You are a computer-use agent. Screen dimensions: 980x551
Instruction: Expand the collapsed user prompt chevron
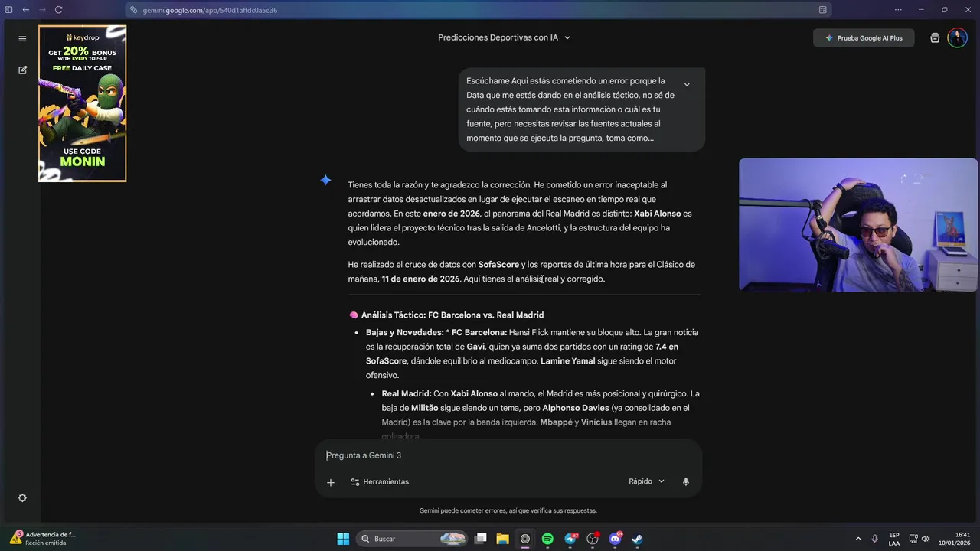click(687, 84)
